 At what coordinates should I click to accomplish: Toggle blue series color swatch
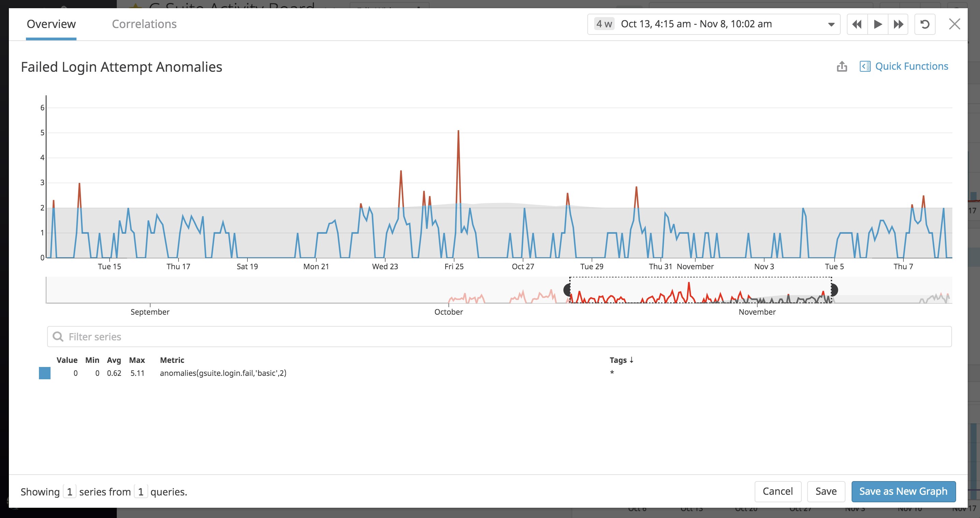pyautogui.click(x=45, y=373)
